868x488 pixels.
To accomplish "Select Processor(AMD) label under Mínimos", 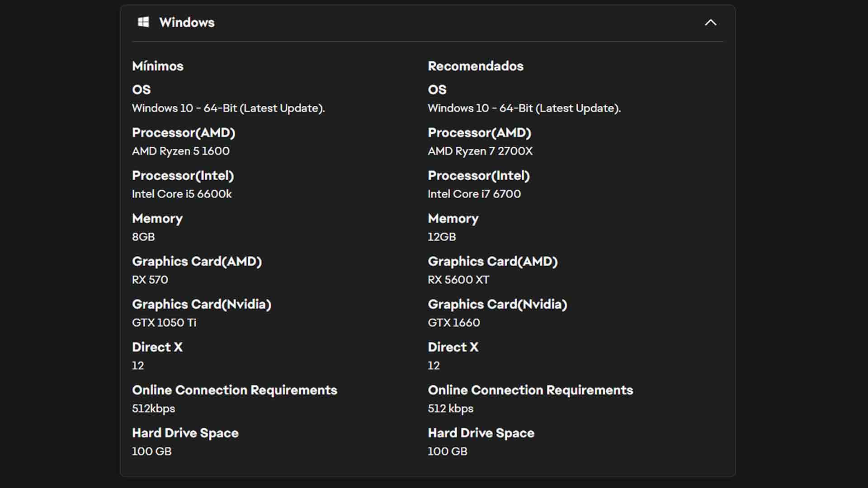I will [x=184, y=133].
